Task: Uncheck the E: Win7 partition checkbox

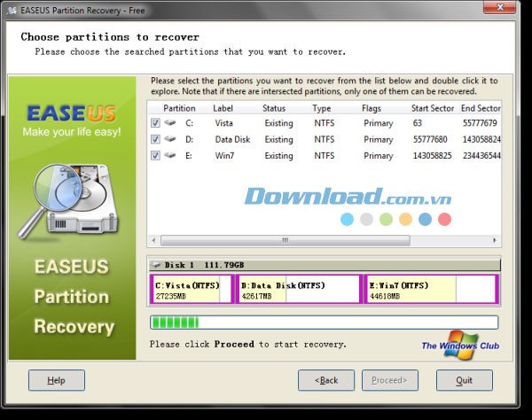Action: click(x=155, y=155)
